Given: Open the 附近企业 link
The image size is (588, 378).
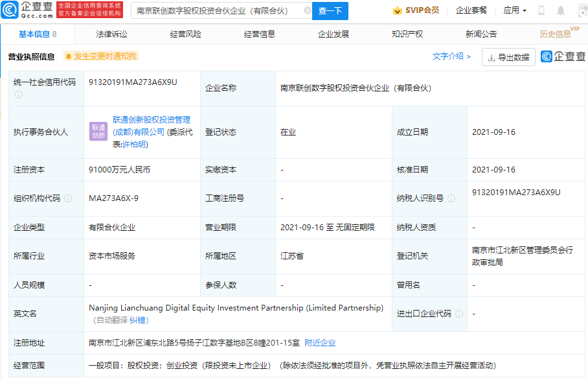Looking at the screenshot, I should (x=320, y=343).
